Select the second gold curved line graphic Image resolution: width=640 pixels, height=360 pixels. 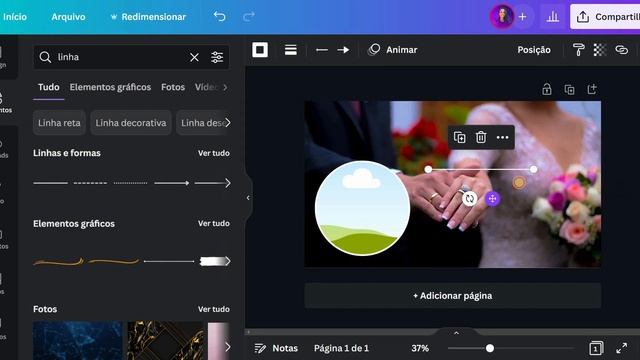(113, 261)
